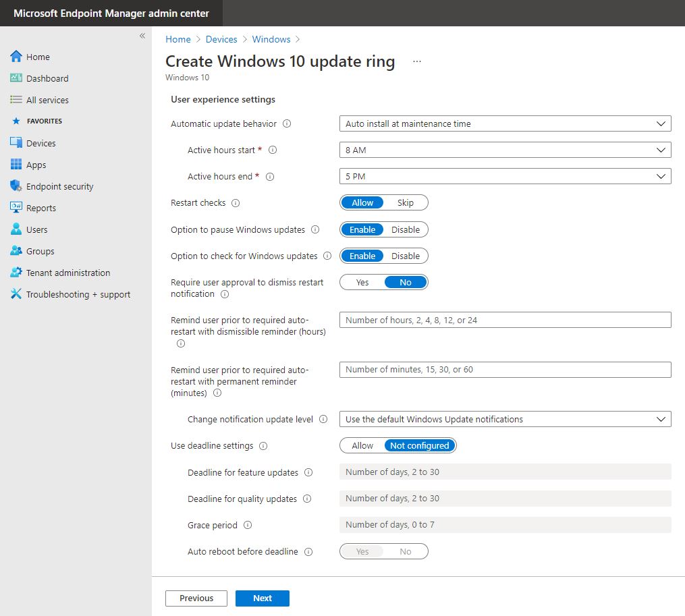The image size is (685, 616).
Task: Collapse the sidebar with double-chevron icon
Action: tap(142, 36)
